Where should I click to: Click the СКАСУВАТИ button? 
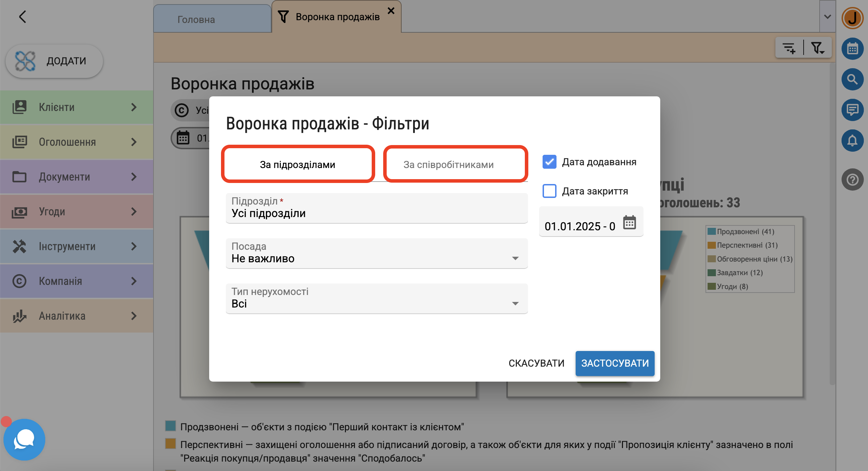(536, 363)
